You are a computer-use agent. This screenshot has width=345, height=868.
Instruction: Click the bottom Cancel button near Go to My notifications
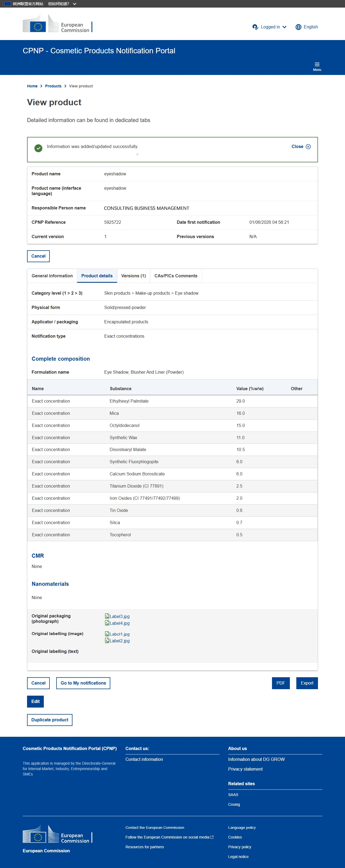point(38,683)
